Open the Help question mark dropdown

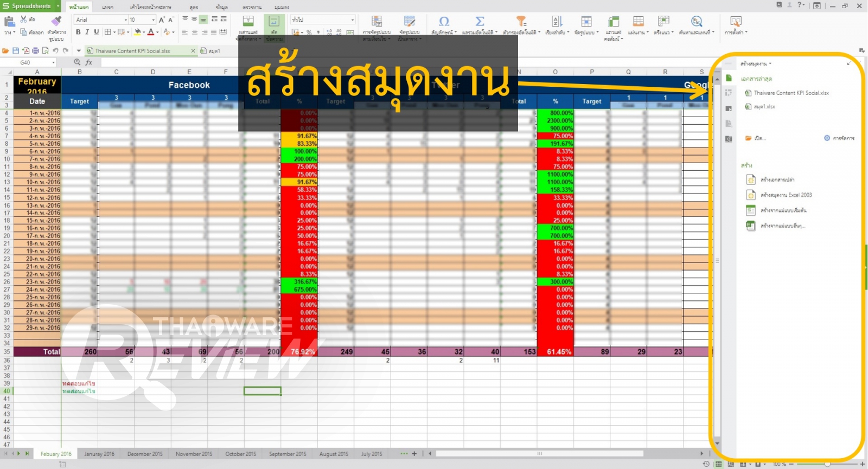[x=801, y=5]
